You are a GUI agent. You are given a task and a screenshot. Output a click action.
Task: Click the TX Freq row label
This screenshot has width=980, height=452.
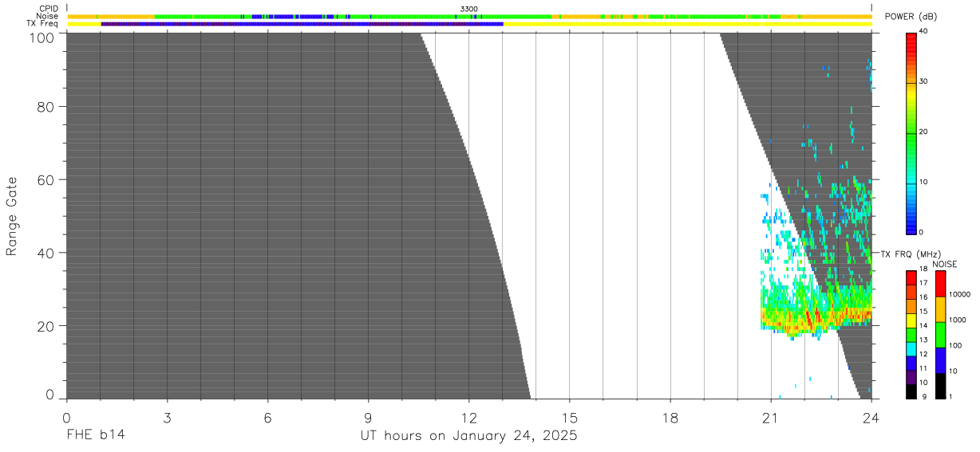click(42, 24)
